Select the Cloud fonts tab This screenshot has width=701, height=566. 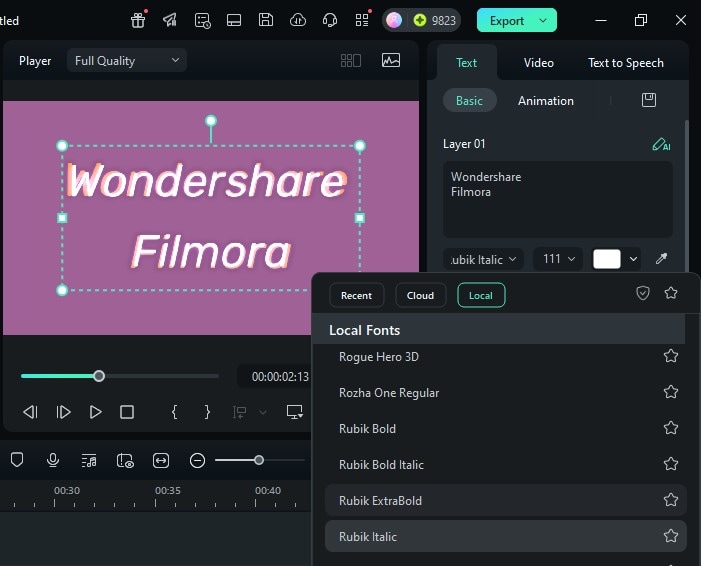coord(420,296)
